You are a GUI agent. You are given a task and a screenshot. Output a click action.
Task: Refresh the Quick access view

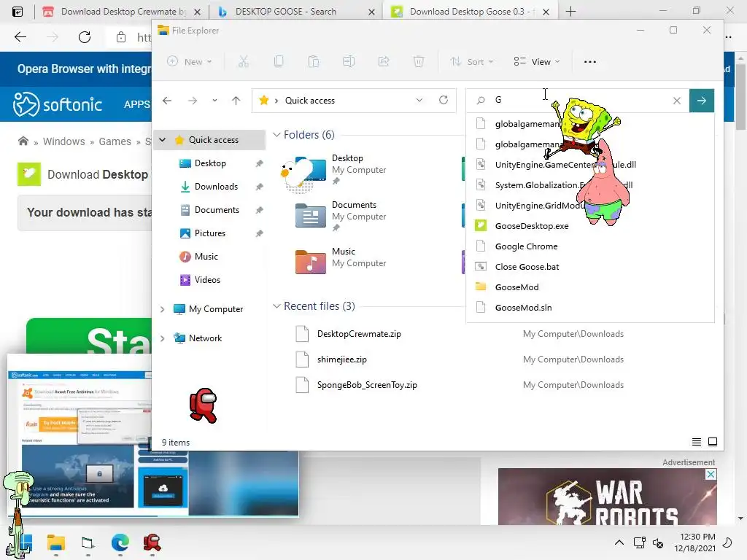(444, 100)
